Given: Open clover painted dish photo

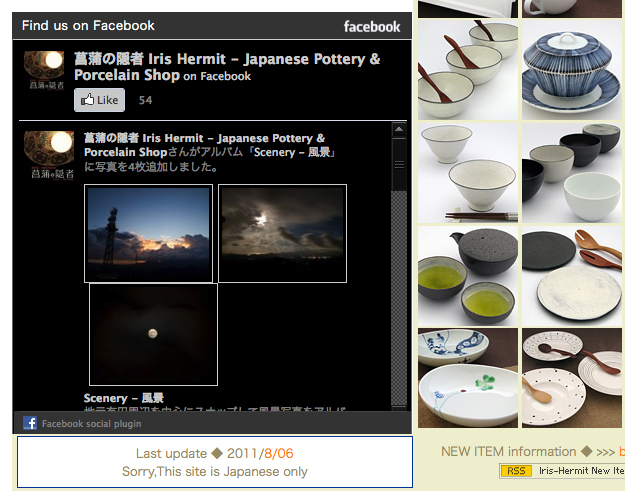Looking at the screenshot, I should pyautogui.click(x=468, y=378).
